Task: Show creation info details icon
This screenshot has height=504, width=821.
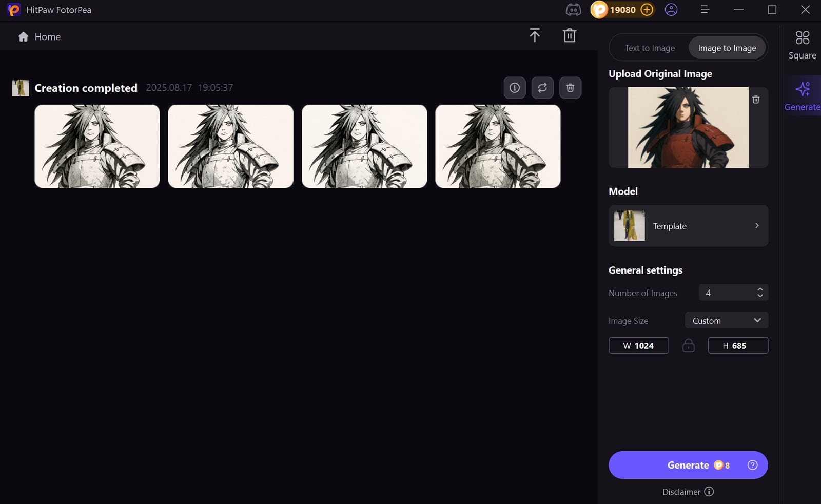Action: click(x=515, y=88)
